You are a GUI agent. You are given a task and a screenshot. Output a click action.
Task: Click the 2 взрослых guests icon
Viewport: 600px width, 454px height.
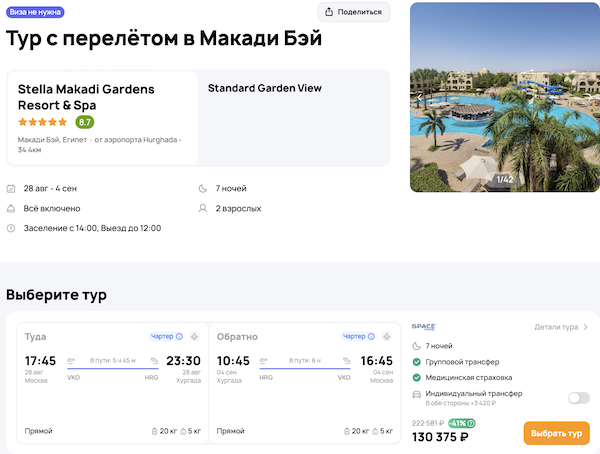pyautogui.click(x=204, y=208)
